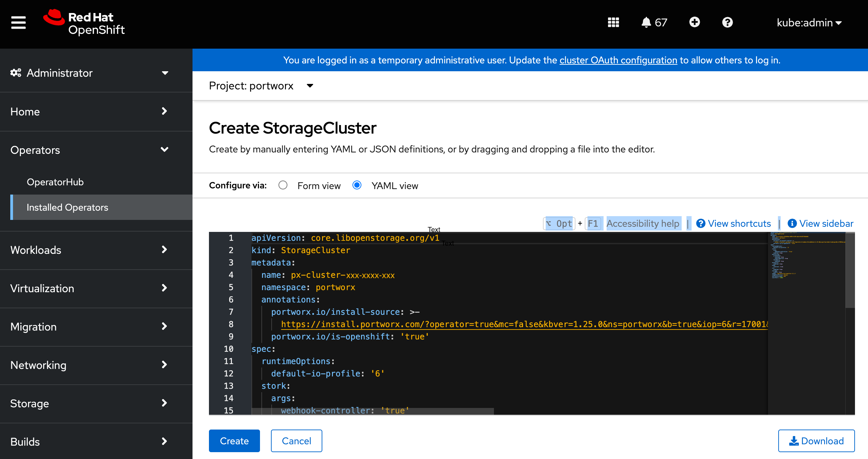Image resolution: width=868 pixels, height=459 pixels.
Task: Collapse the Operators section in sidebar
Action: pyautogui.click(x=165, y=150)
